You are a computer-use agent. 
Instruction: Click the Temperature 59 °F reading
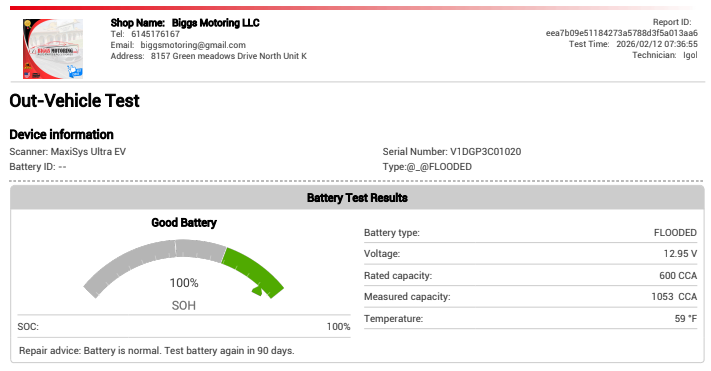pyautogui.click(x=686, y=319)
